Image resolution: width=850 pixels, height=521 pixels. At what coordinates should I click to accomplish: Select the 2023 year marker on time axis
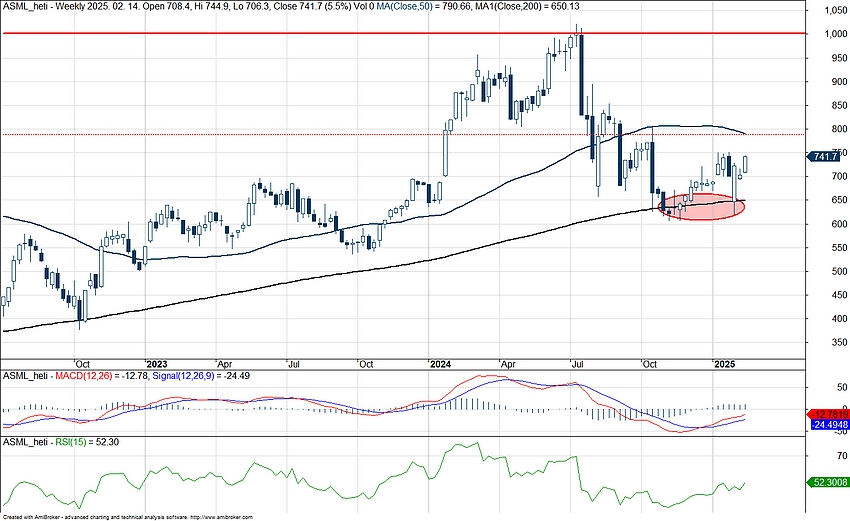(156, 364)
